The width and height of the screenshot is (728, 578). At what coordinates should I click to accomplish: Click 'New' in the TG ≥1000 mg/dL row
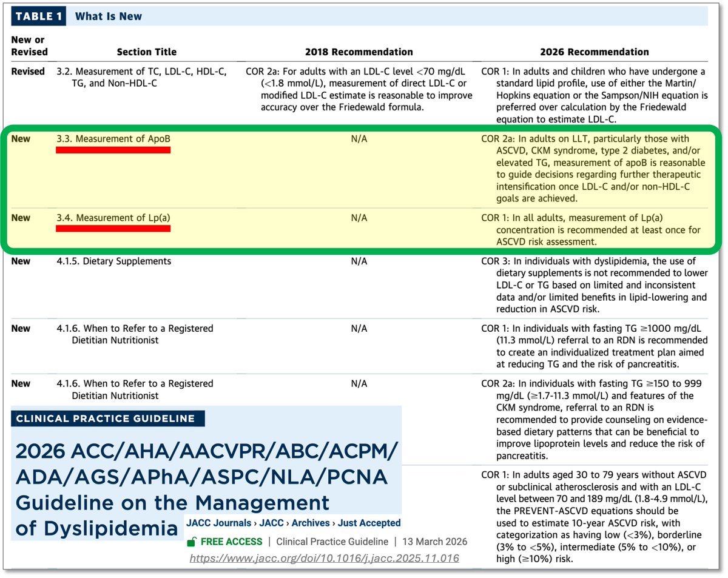click(21, 329)
